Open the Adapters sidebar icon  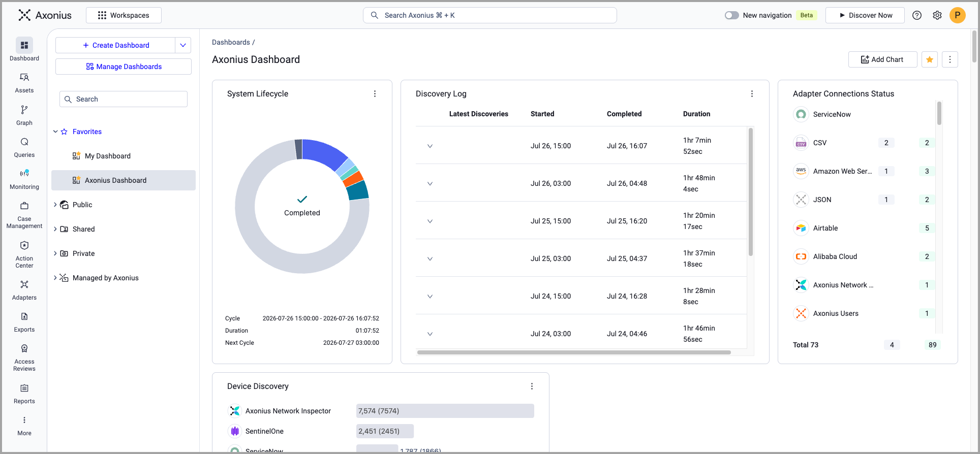pyautogui.click(x=24, y=290)
